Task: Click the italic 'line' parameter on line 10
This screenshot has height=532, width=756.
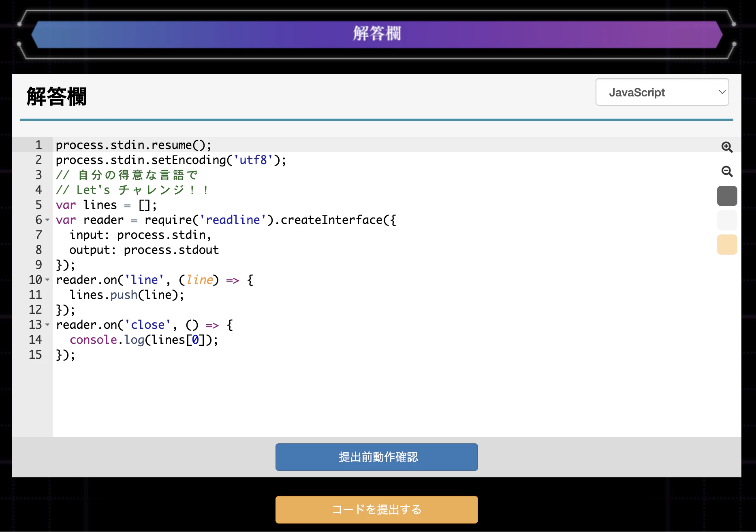Action: (x=199, y=280)
